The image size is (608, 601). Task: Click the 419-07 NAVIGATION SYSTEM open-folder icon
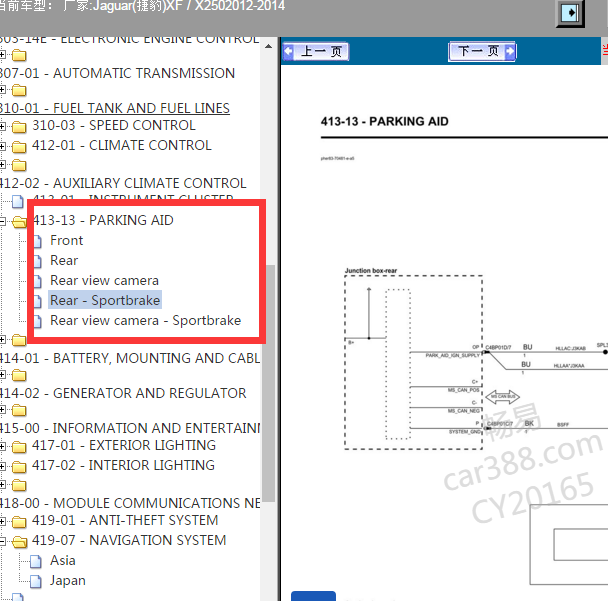click(x=19, y=542)
